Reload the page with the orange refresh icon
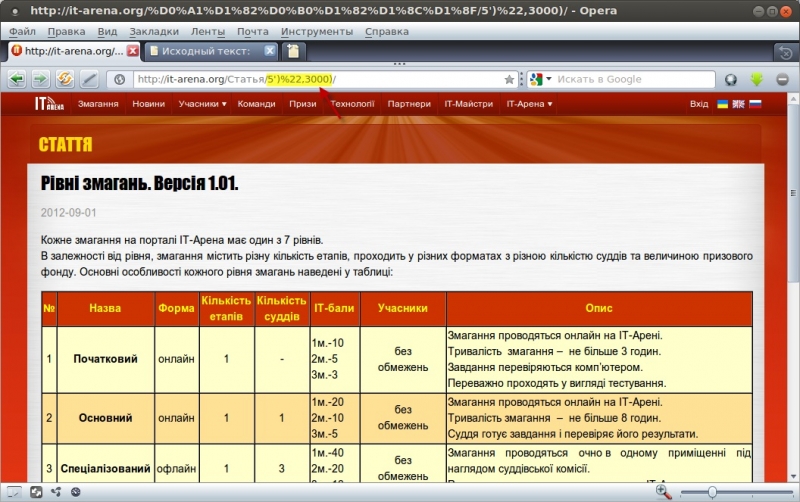 tap(65, 79)
